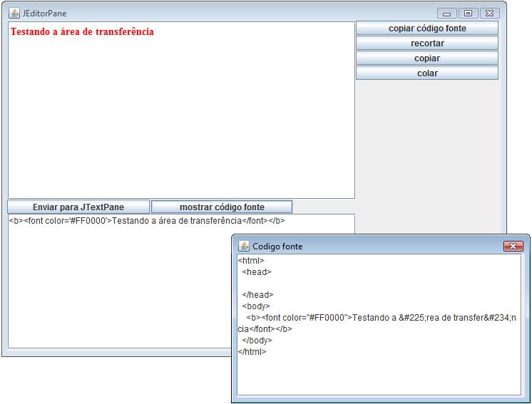Click the 'recortar' button
The image size is (532, 404).
pyautogui.click(x=426, y=43)
